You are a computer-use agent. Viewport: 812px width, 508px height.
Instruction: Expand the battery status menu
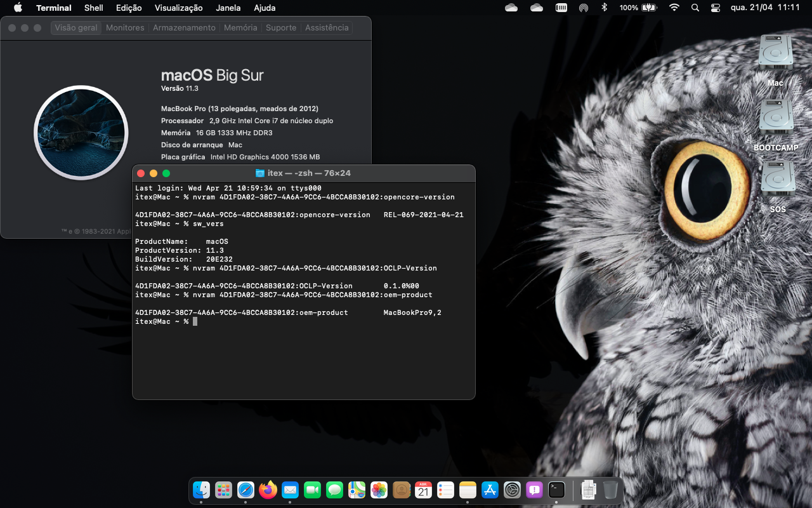pyautogui.click(x=648, y=8)
